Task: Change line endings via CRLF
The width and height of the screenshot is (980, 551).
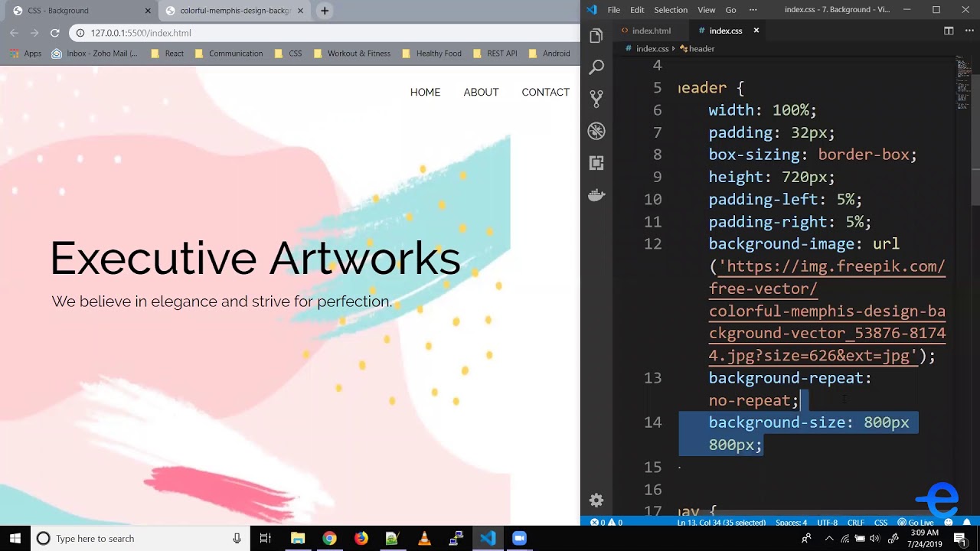Action: tap(855, 523)
